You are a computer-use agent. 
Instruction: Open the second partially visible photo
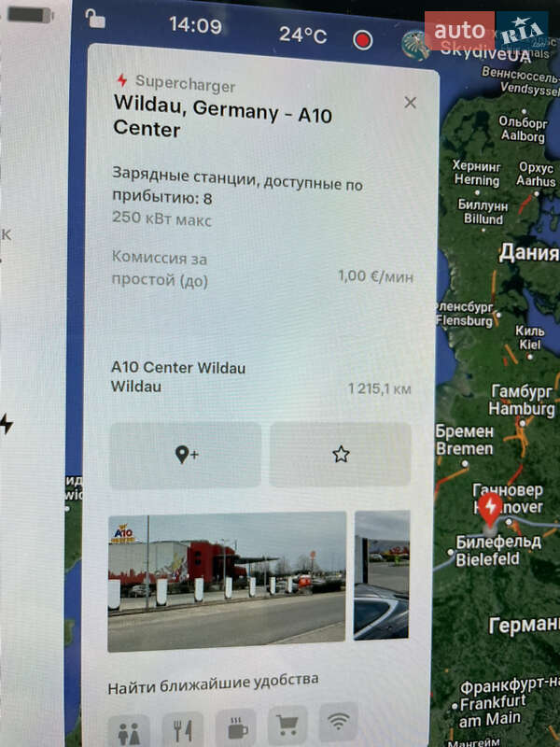382,574
